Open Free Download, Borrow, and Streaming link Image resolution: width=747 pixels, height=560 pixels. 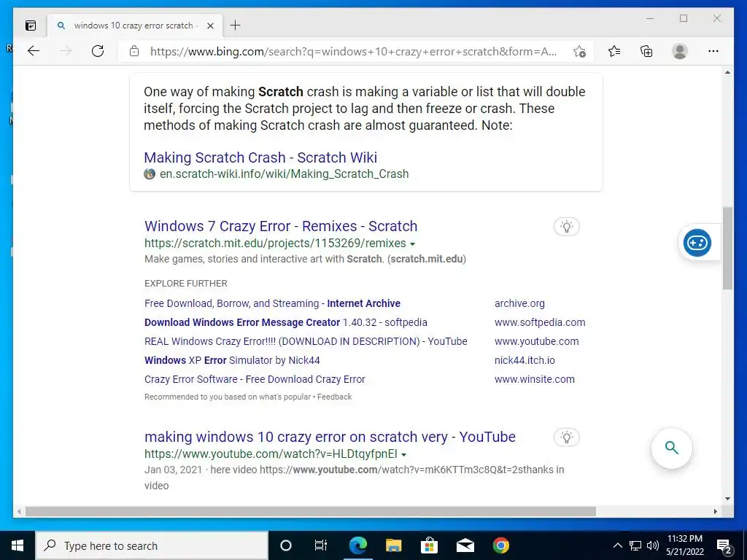click(x=273, y=303)
